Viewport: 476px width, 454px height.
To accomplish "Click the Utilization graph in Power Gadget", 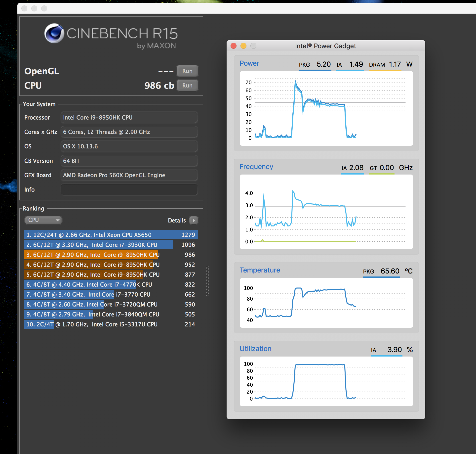I will click(326, 381).
